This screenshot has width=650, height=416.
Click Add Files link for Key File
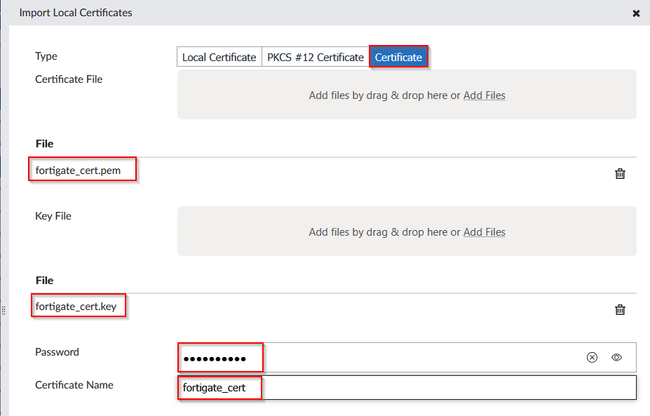pos(484,232)
